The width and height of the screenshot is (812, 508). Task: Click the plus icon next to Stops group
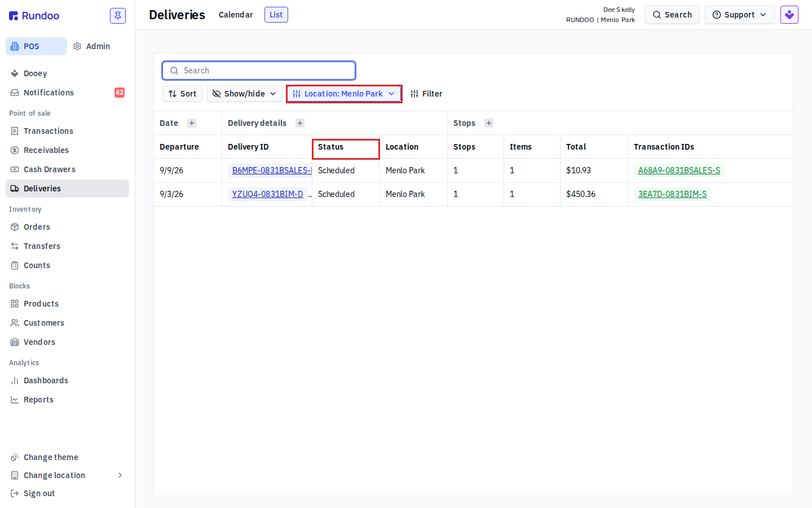(x=489, y=123)
